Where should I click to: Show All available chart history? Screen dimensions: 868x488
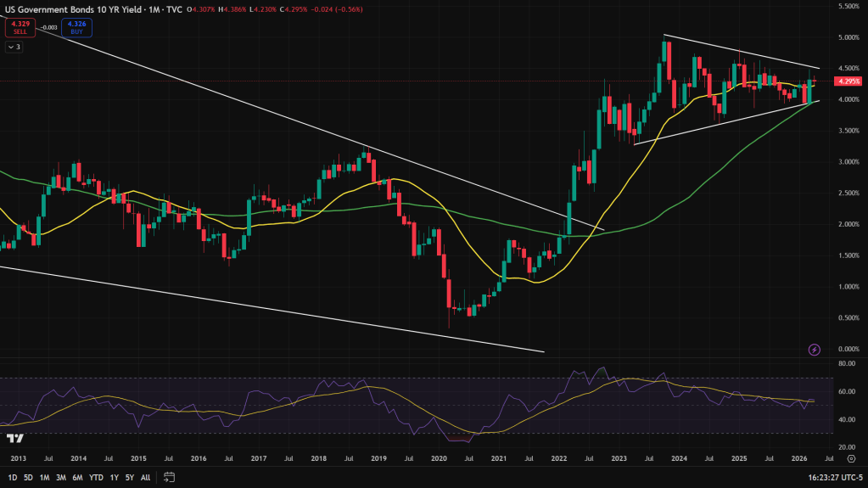[x=145, y=477]
